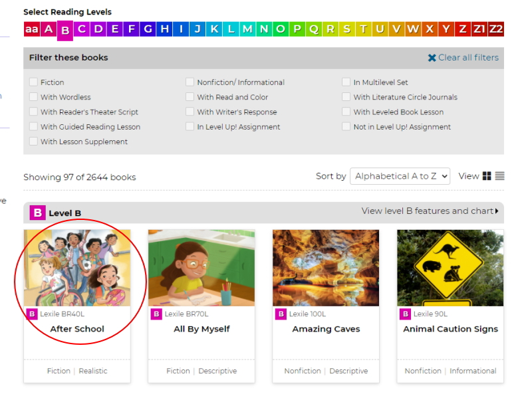Select reading level Z1
The image size is (532, 398).
[x=479, y=29]
